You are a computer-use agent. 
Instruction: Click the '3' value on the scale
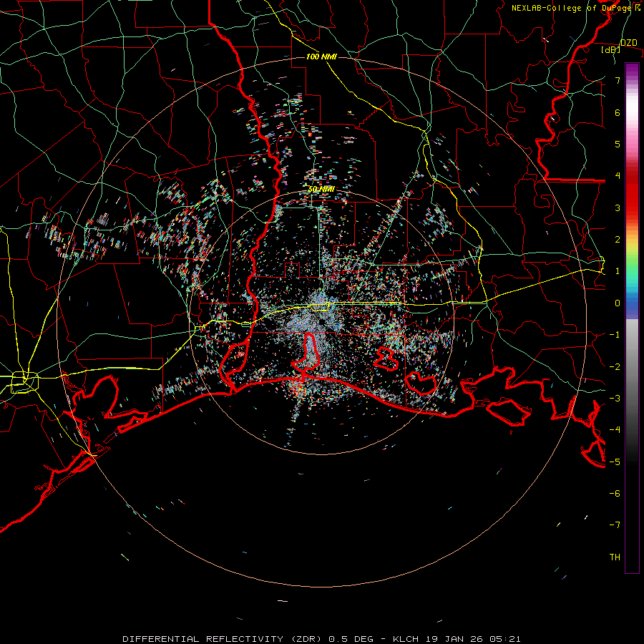click(x=618, y=208)
